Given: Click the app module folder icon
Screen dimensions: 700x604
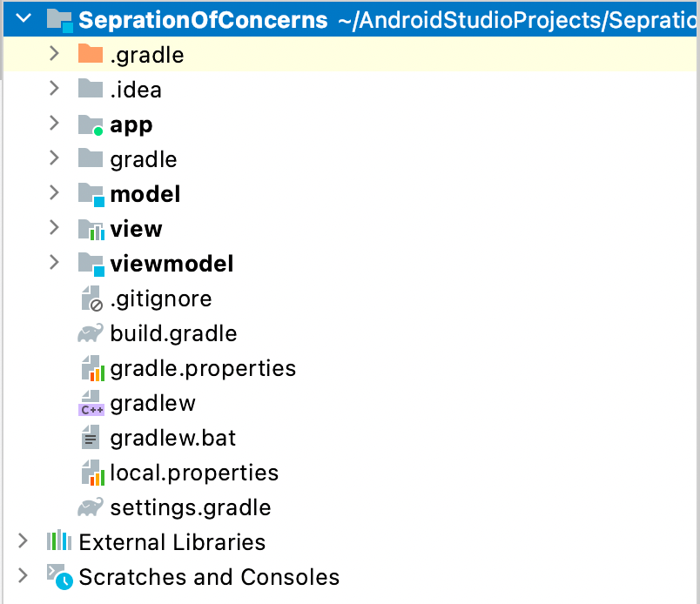Looking at the screenshot, I should pyautogui.click(x=91, y=124).
